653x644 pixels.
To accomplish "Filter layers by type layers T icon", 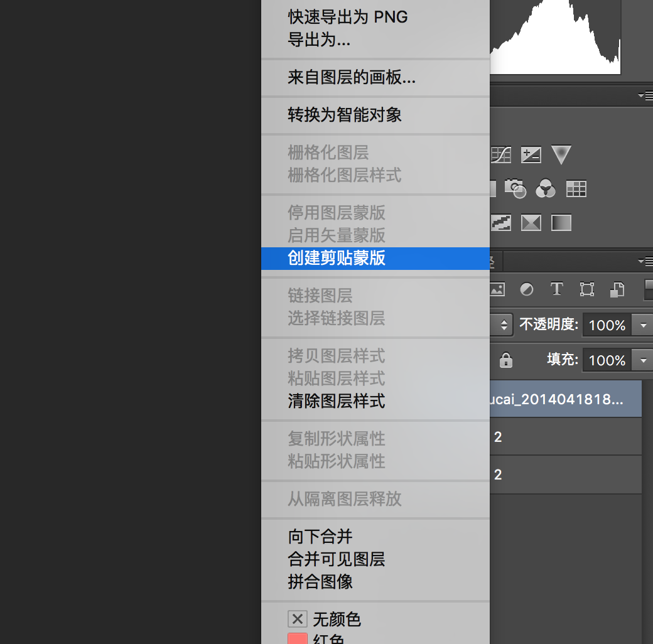I will (557, 289).
